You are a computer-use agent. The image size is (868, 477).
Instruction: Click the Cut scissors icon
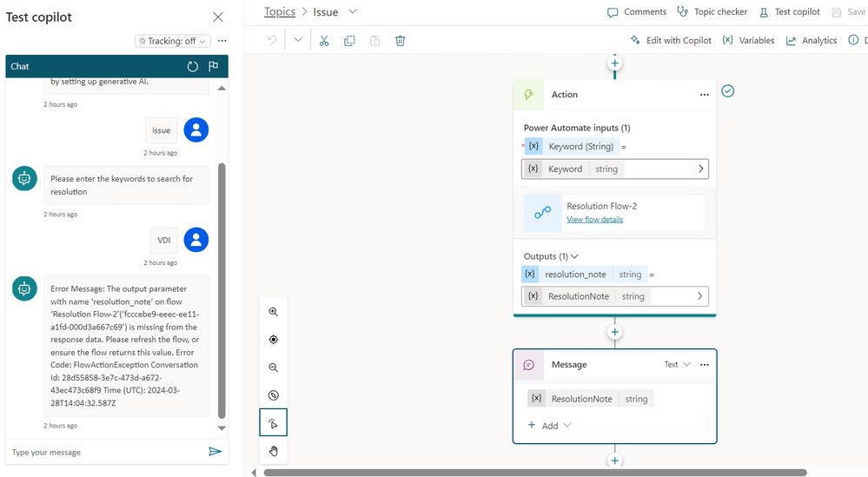[324, 40]
